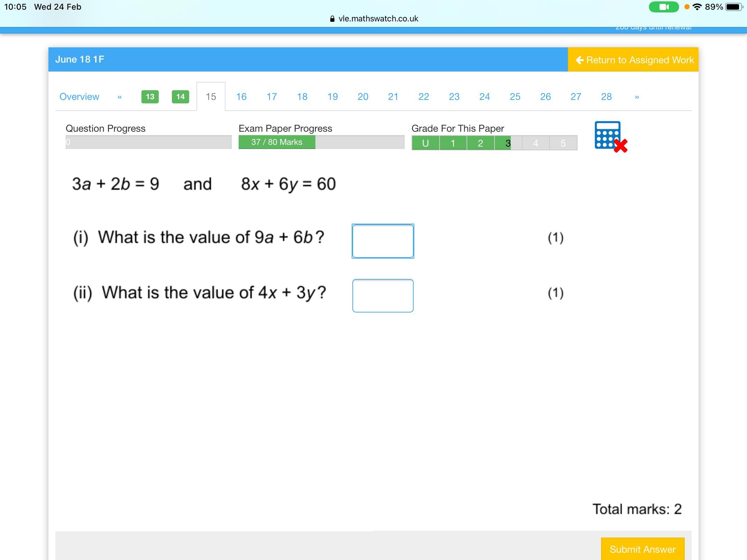Viewport: 747px width, 560px height.
Task: Switch to question 22 tab
Action: point(424,97)
